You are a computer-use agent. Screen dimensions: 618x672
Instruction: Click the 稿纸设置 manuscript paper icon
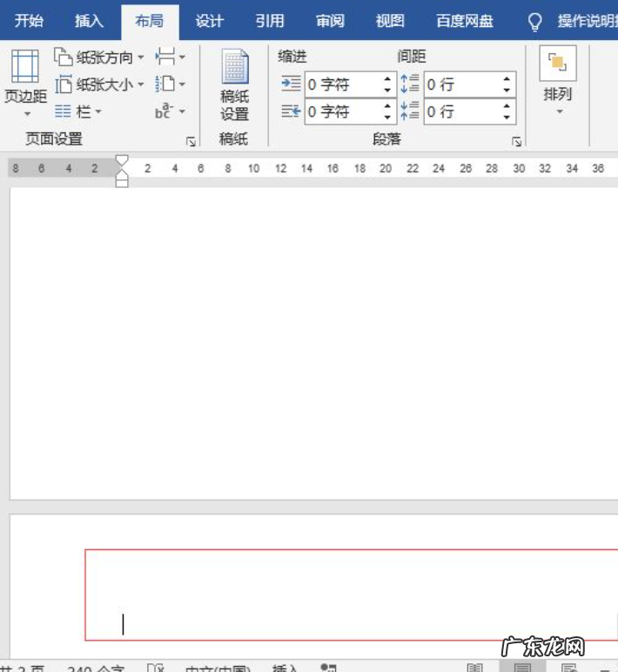pos(234,85)
